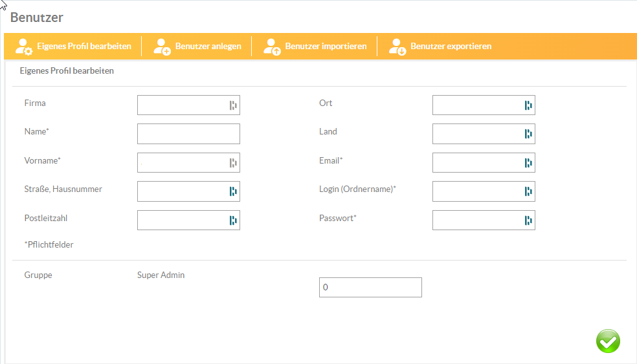Screen dimensions: 637x364
Task: Click the Benutzer exportieren user-download icon
Action: point(397,47)
